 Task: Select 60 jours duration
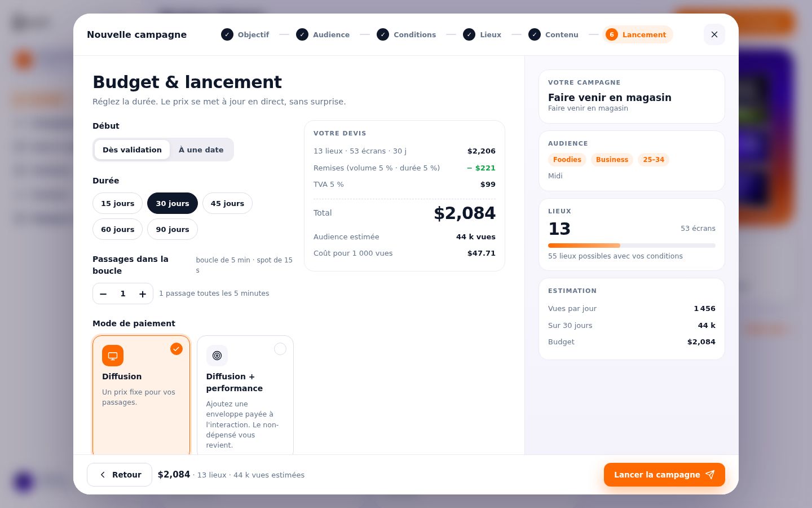[117, 229]
